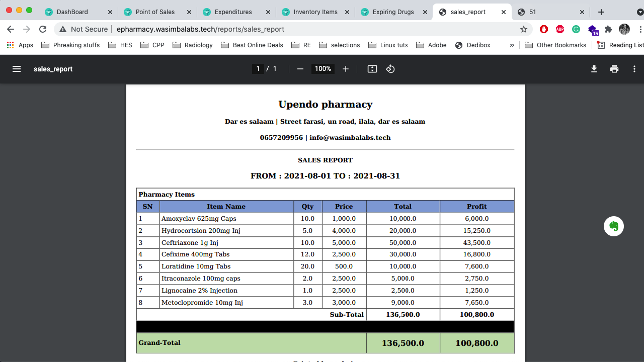The height and width of the screenshot is (362, 644).
Task: Open the selections bookmark folder
Action: [339, 45]
